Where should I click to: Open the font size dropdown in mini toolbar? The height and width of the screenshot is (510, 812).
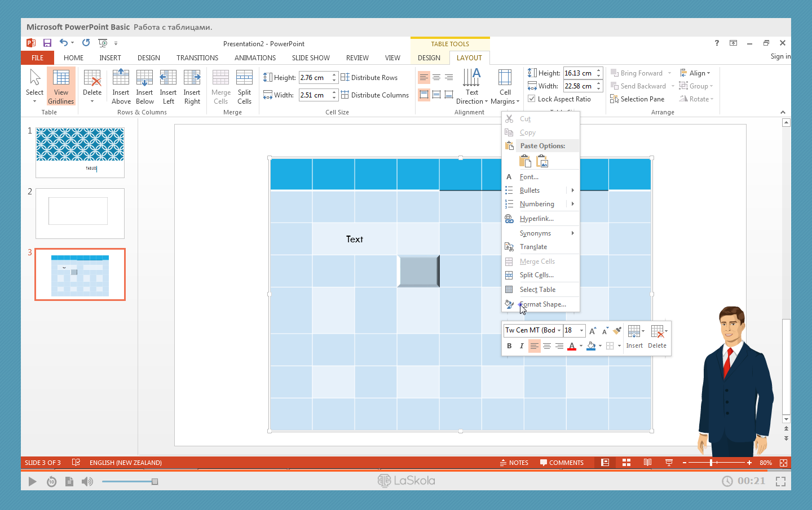[x=581, y=330]
